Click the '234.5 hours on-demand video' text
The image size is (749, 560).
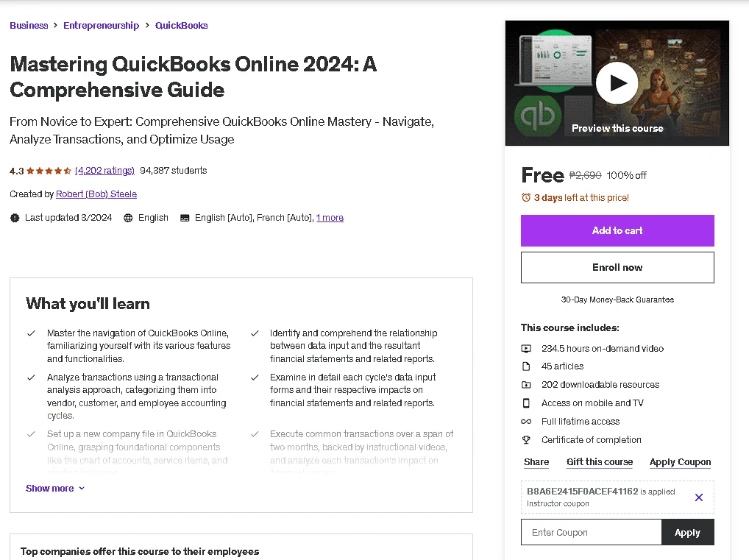pyautogui.click(x=603, y=349)
